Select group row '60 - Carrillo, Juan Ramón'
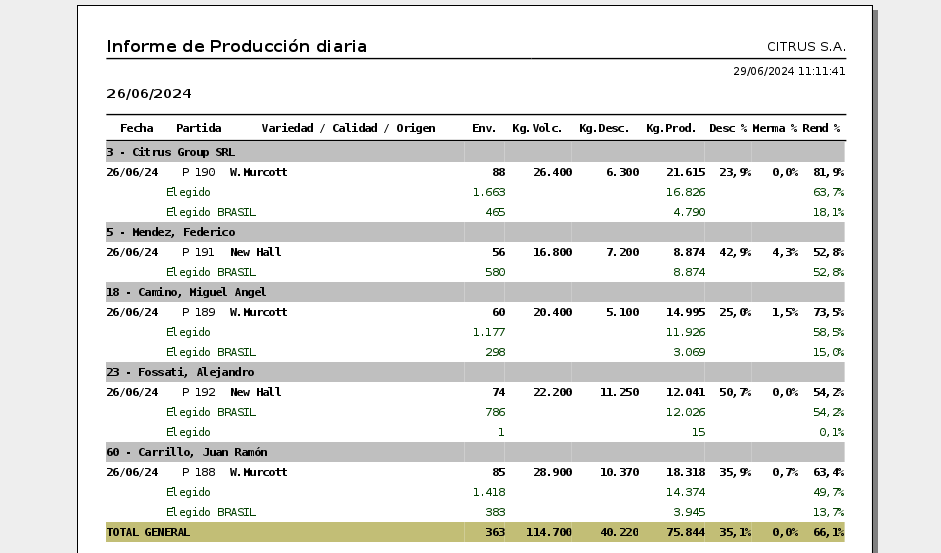The image size is (941, 553). [475, 452]
